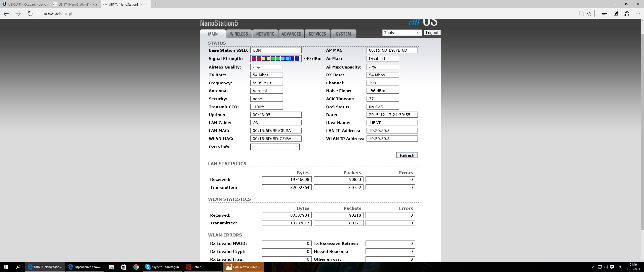Switch to the Dota 2 taskbar item
Image resolution: width=644 pixels, height=272 pixels.
tap(203, 267)
